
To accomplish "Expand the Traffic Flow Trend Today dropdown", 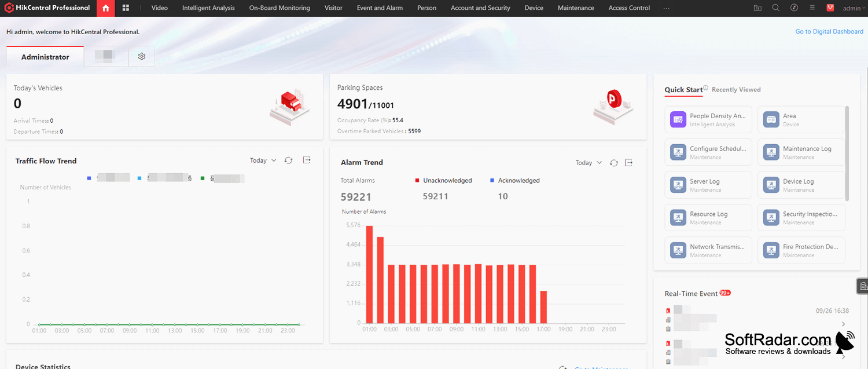I will [x=263, y=160].
